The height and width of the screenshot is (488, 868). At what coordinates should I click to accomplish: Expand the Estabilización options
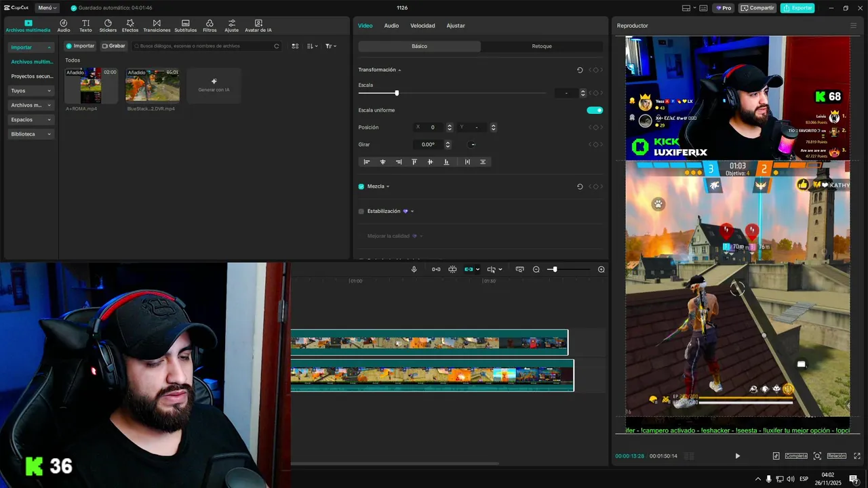point(412,211)
